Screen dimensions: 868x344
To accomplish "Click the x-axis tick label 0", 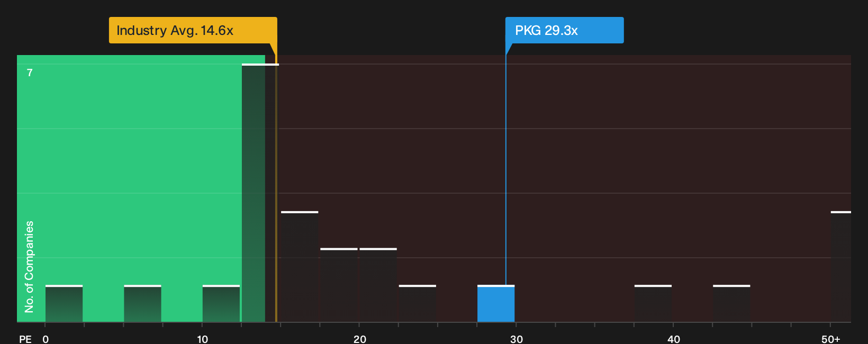I will pyautogui.click(x=46, y=339).
